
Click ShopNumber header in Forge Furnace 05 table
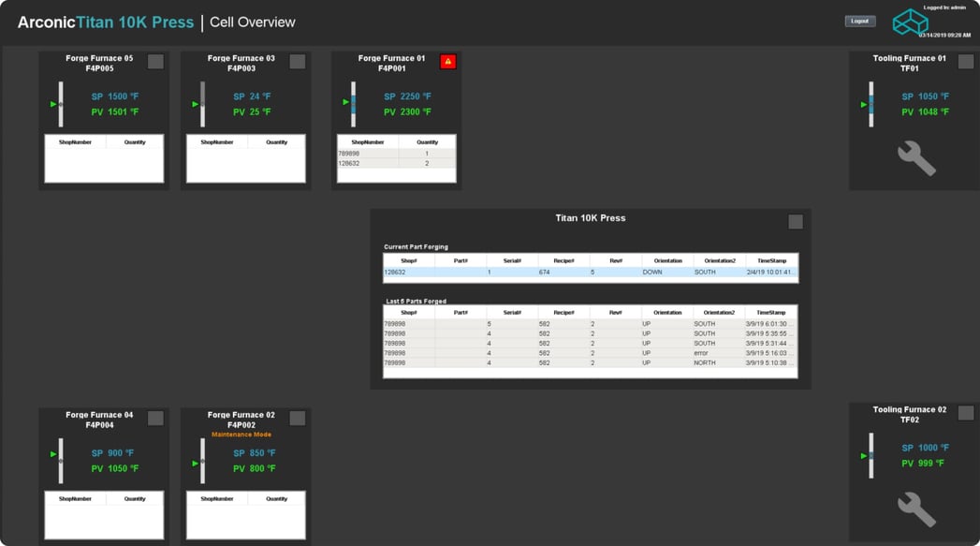pyautogui.click(x=75, y=142)
